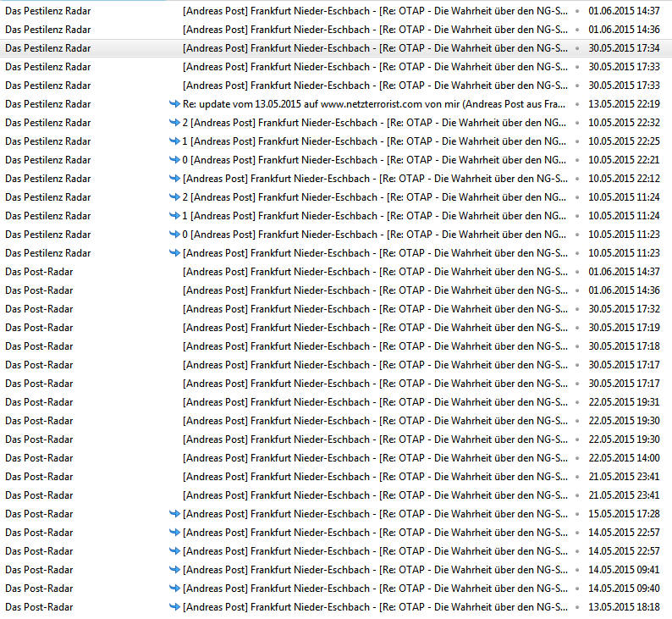
Task: Toggle status dot on Post-Radar 22.05.2015 14:00 row
Action: click(577, 458)
